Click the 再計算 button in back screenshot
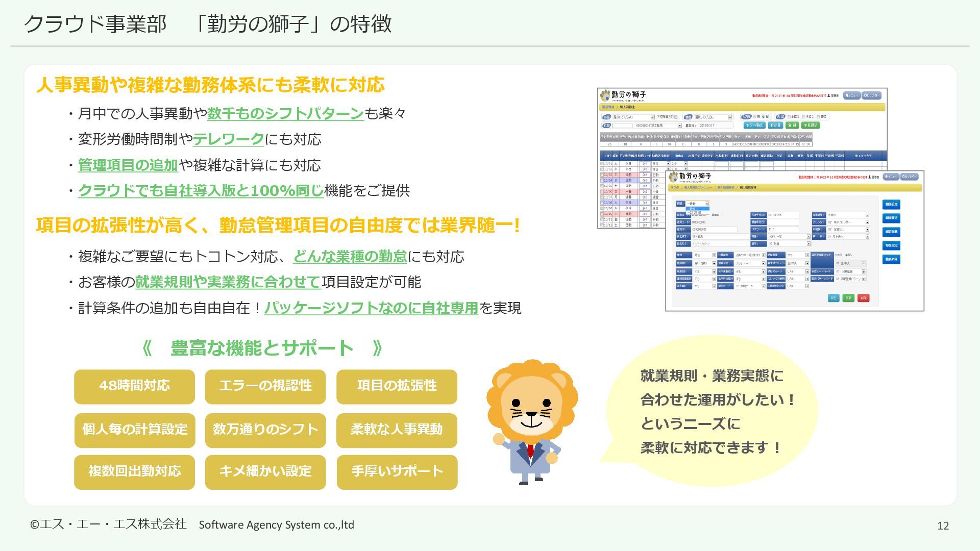This screenshot has height=551, width=980. [775, 125]
